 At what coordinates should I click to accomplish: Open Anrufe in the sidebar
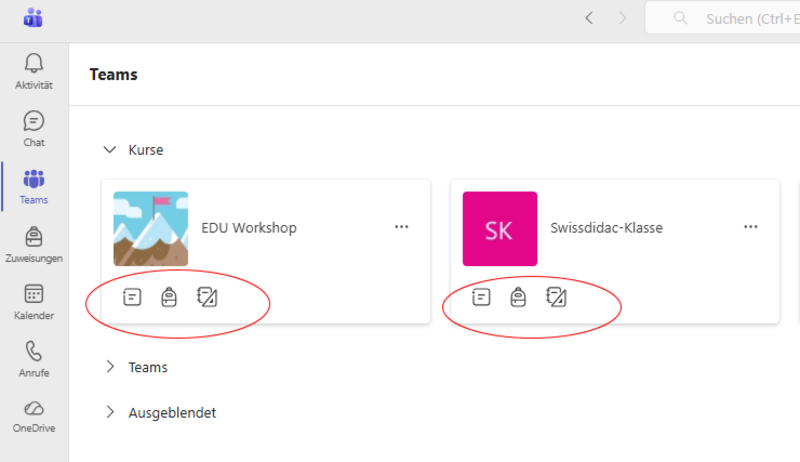(34, 358)
